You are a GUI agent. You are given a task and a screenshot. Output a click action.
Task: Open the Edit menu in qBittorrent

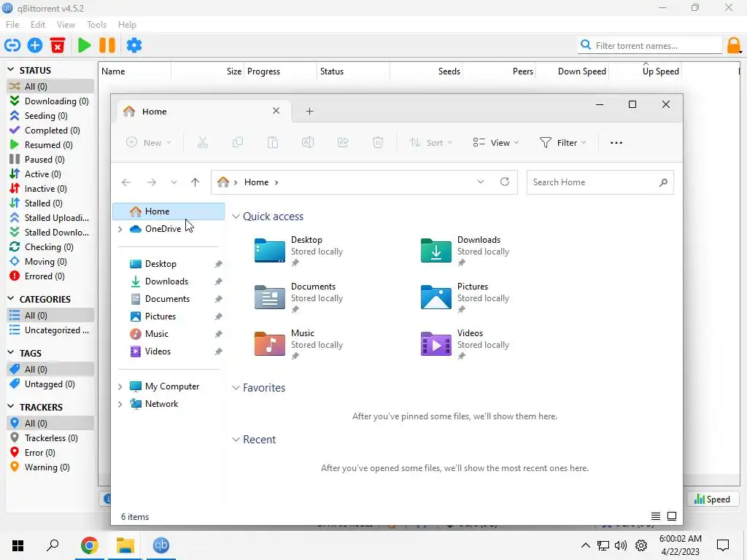click(x=38, y=24)
